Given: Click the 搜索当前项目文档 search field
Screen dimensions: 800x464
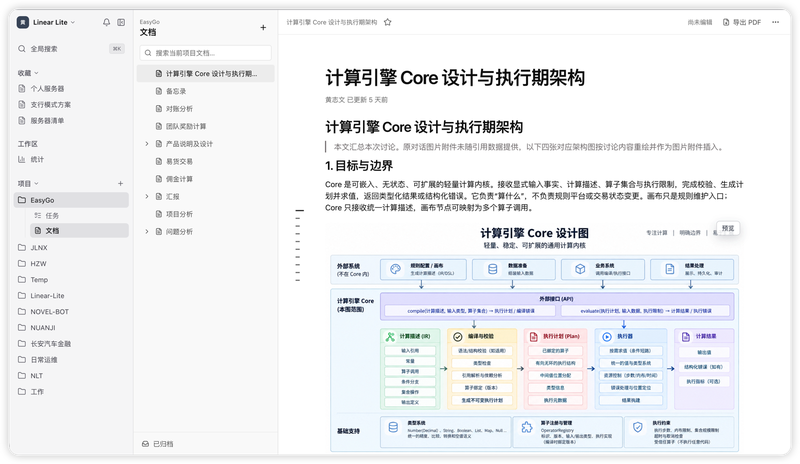Looking at the screenshot, I should pyautogui.click(x=206, y=53).
